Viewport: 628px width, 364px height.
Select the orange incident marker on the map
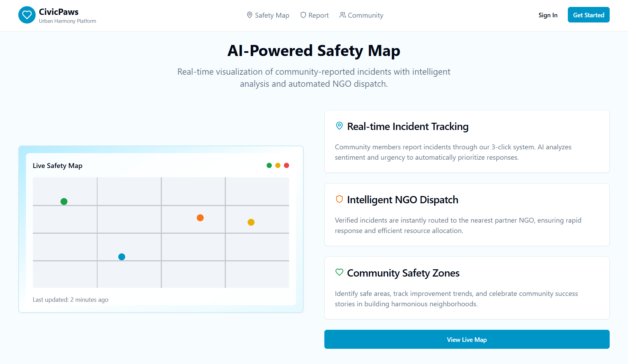click(x=200, y=218)
